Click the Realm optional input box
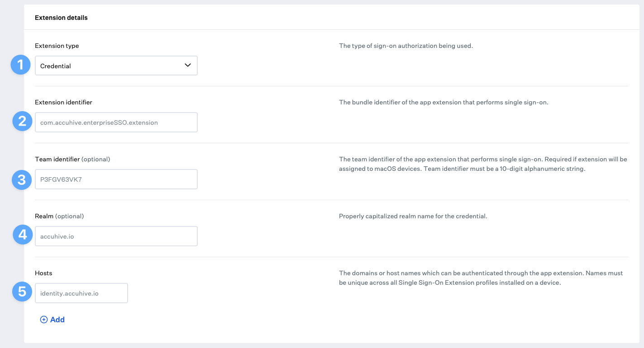Screen dimensions: 644x348 [116, 236]
